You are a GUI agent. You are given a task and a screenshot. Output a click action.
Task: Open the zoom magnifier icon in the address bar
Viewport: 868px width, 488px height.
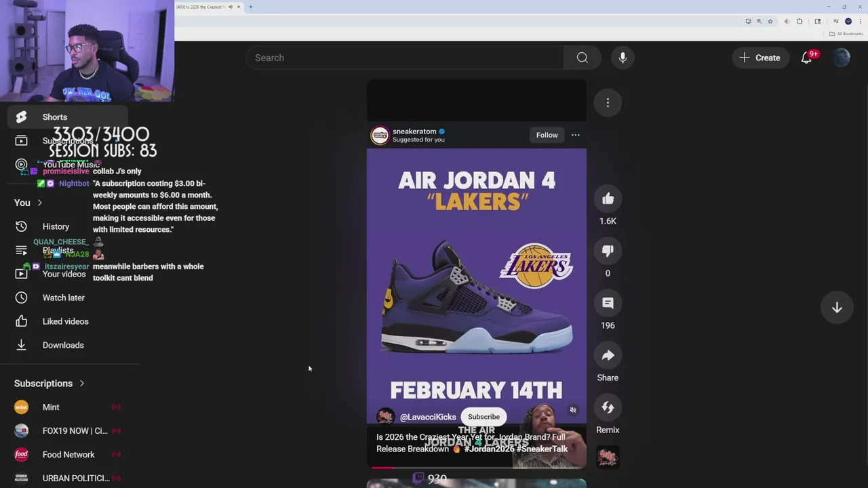(759, 22)
